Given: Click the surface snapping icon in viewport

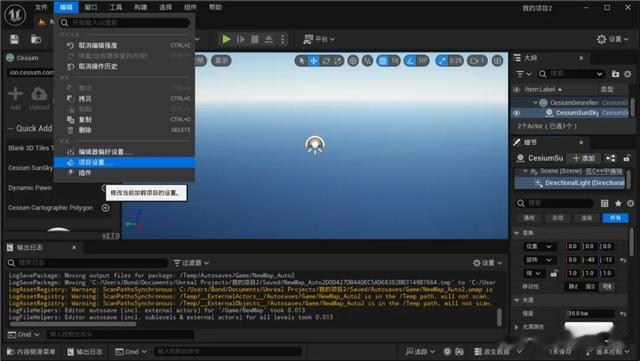Looking at the screenshot, I should 367,61.
